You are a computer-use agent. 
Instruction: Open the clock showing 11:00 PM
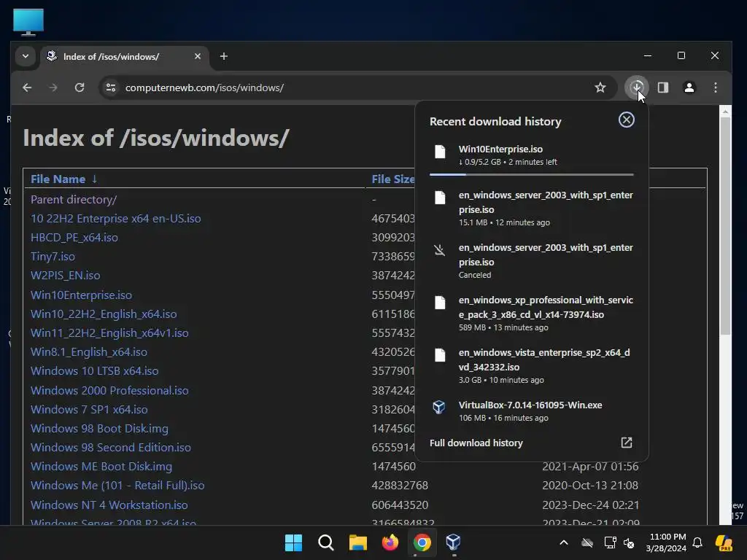(667, 542)
